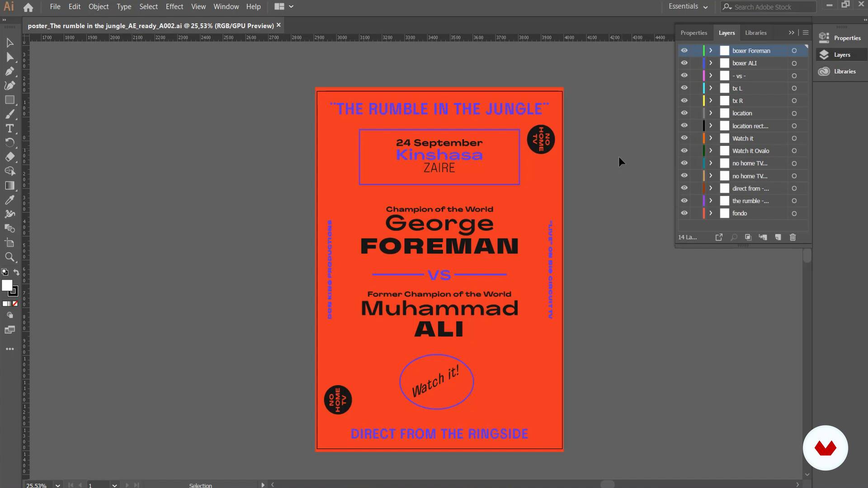
Task: Go to next artboard arrow
Action: tap(127, 485)
